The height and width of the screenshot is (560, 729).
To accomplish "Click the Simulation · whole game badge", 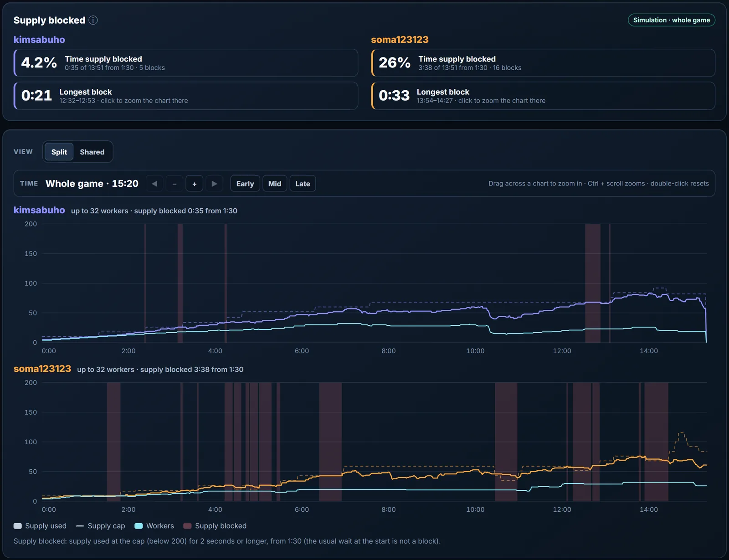I will (672, 20).
